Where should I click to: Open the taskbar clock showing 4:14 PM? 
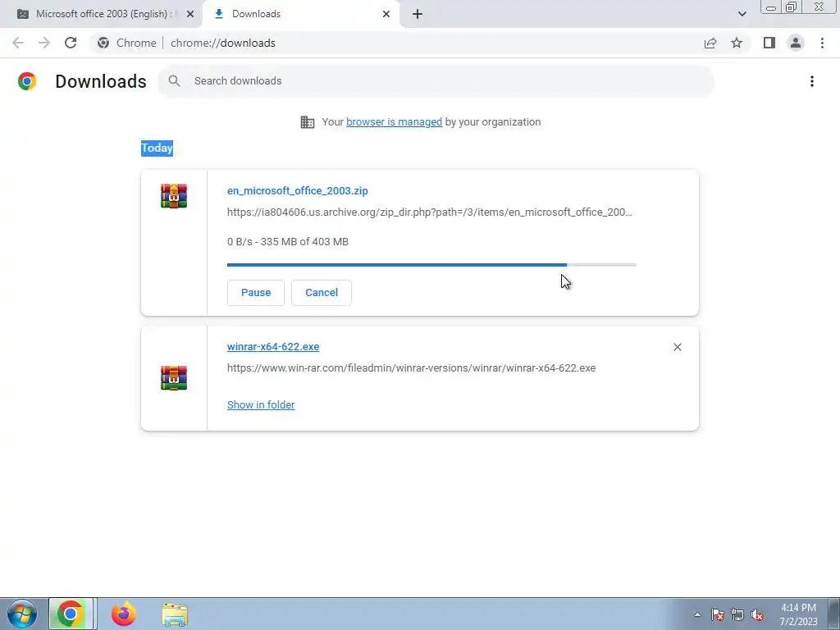click(x=798, y=614)
